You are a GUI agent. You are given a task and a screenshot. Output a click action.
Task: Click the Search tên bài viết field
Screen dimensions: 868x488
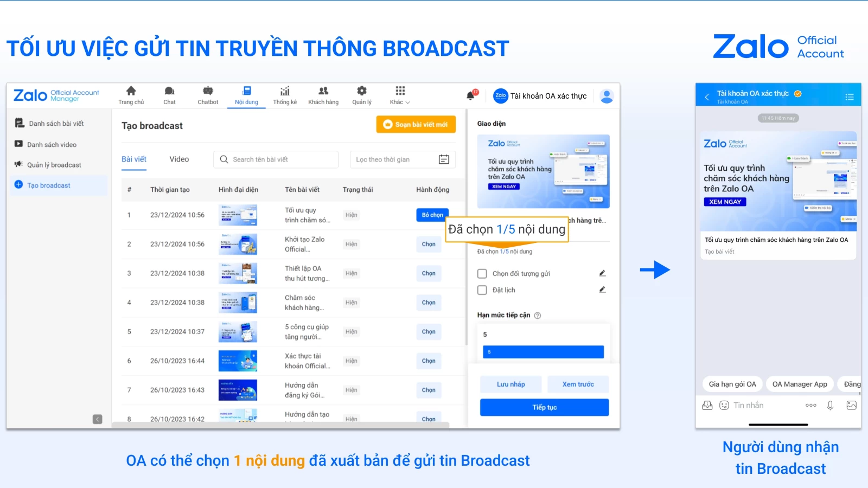click(x=276, y=159)
